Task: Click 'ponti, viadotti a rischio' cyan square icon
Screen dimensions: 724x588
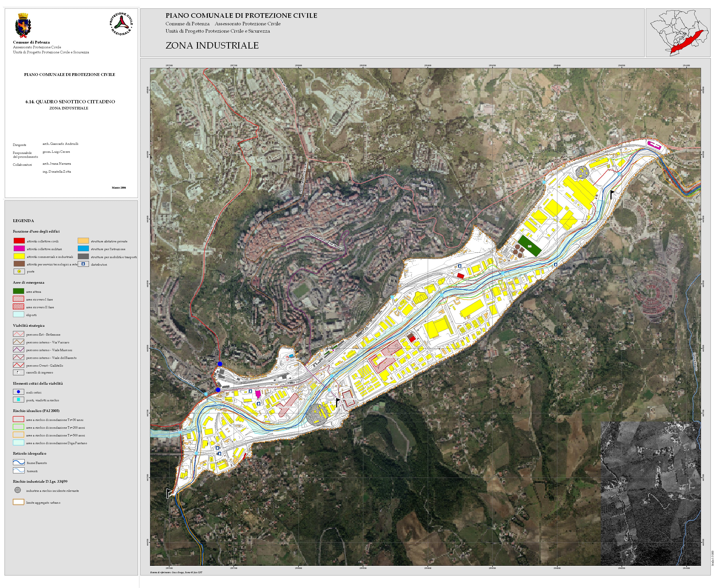Action: pyautogui.click(x=18, y=400)
